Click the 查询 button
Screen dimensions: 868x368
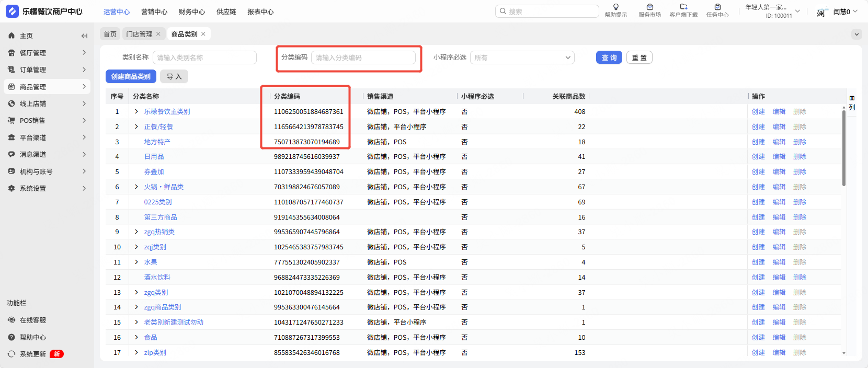609,57
